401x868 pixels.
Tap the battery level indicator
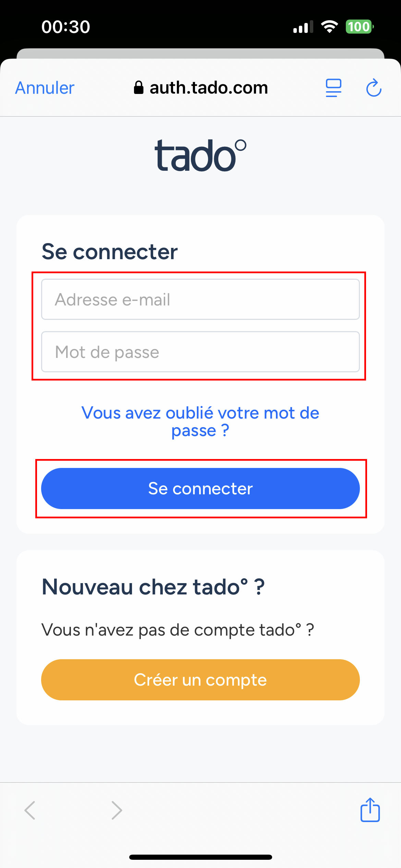pyautogui.click(x=359, y=27)
